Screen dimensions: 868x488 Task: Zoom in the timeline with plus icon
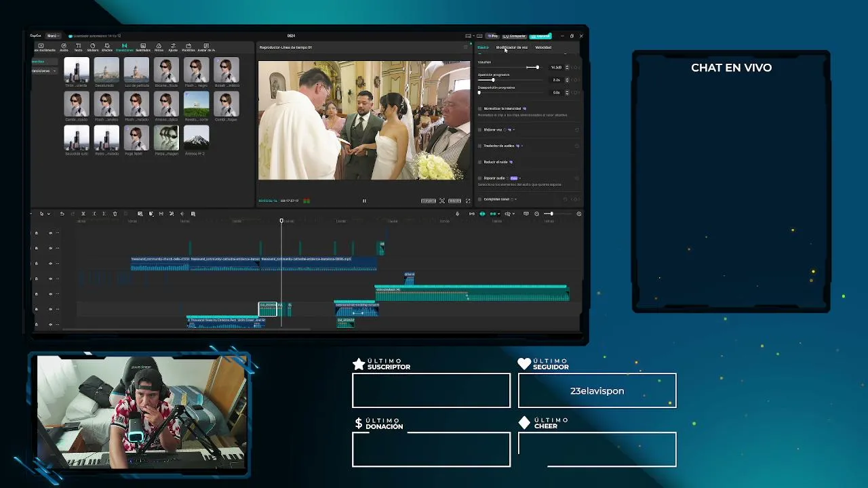[x=578, y=214]
